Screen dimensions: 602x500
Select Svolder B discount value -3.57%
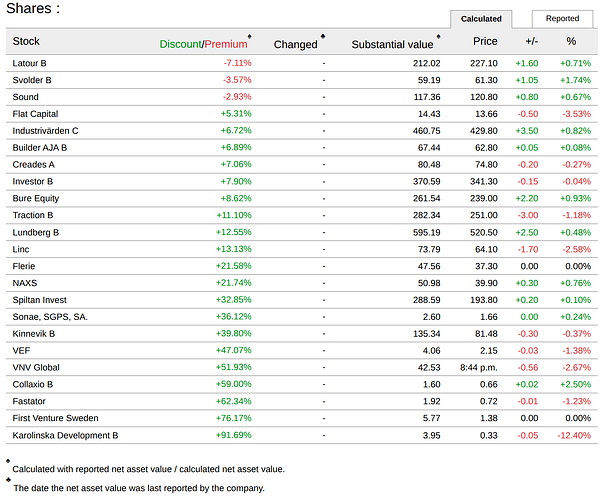click(x=237, y=80)
